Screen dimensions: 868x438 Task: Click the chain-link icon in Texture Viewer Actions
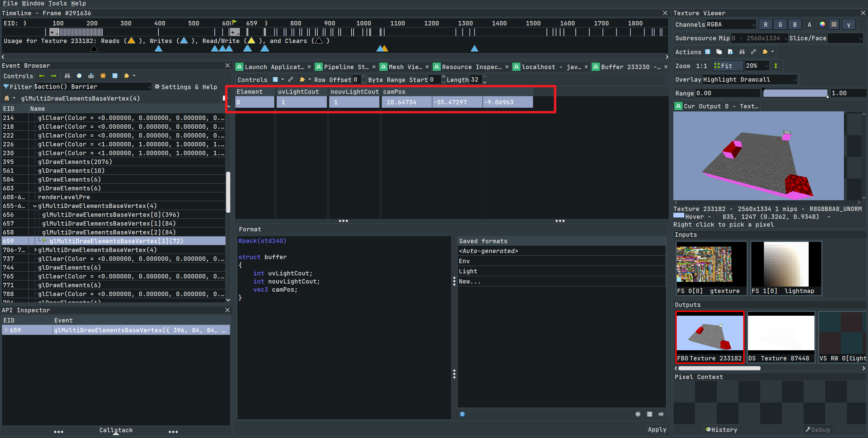753,52
